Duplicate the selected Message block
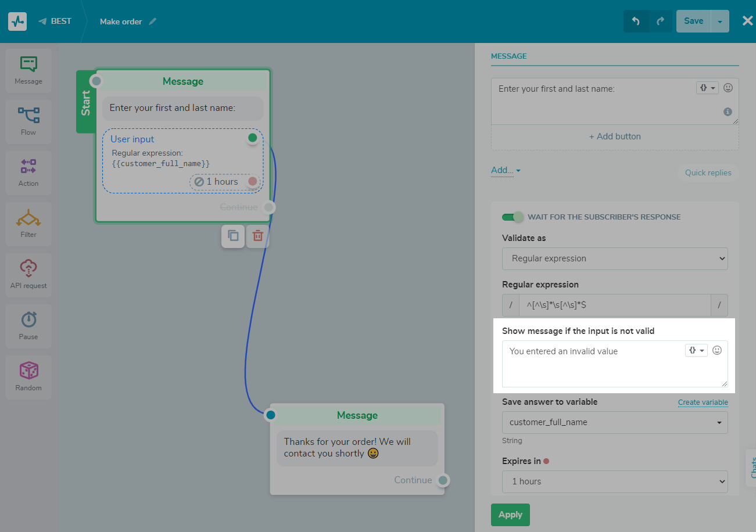 point(233,236)
